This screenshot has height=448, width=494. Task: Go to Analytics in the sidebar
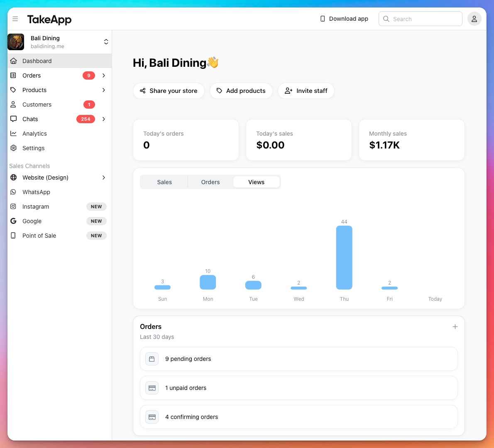point(59,134)
